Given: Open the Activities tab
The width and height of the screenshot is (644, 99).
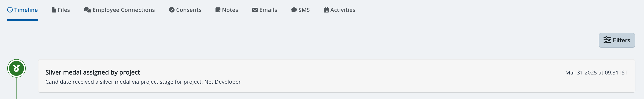Looking at the screenshot, I should (x=342, y=10).
